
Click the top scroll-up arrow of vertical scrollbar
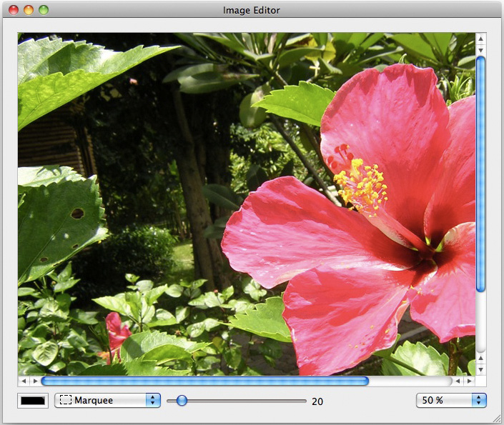pyautogui.click(x=480, y=39)
